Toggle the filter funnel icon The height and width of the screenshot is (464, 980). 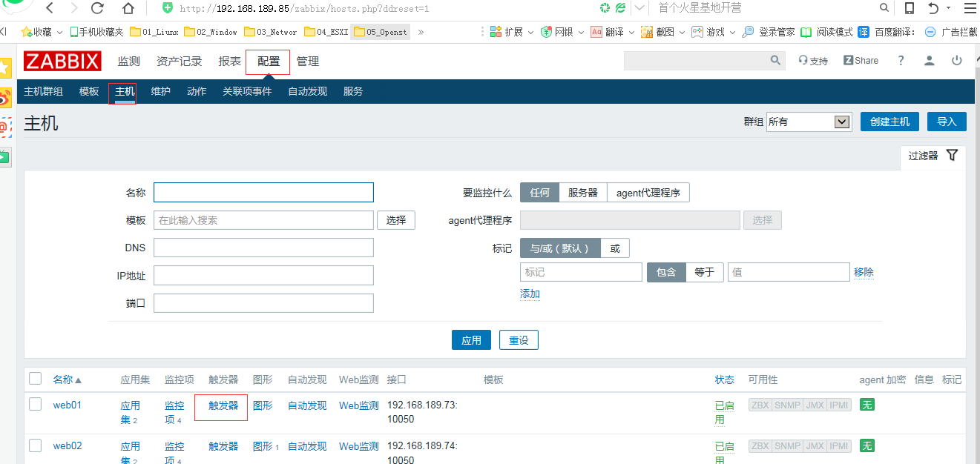coord(952,156)
